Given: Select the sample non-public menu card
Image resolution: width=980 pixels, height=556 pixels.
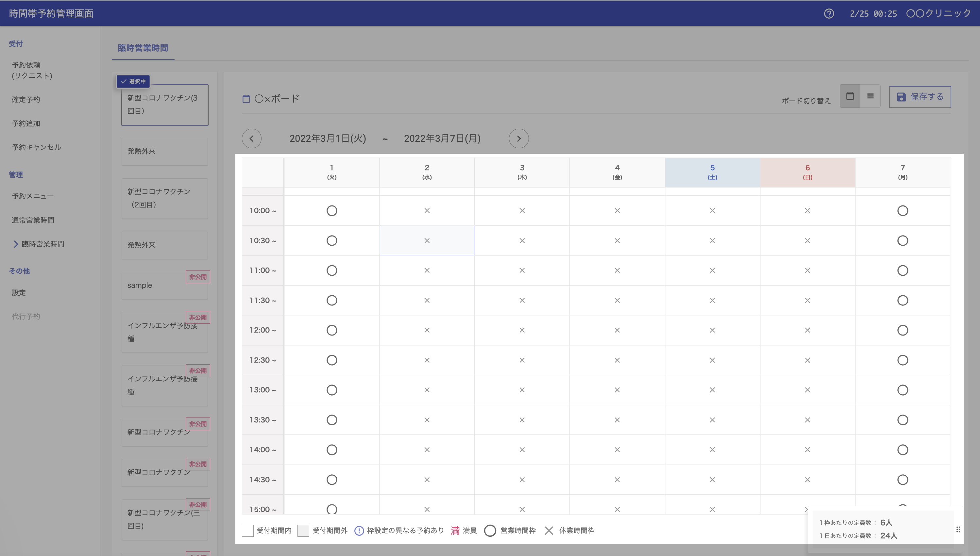Looking at the screenshot, I should pos(165,286).
